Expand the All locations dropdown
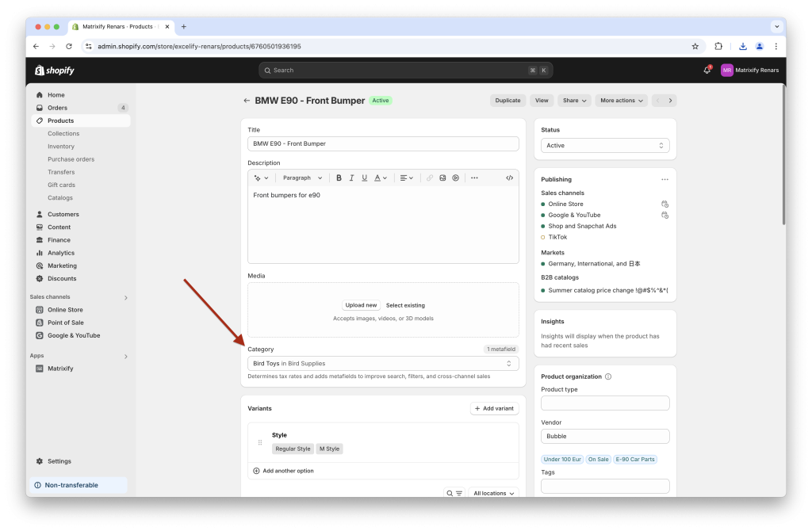 tap(493, 492)
